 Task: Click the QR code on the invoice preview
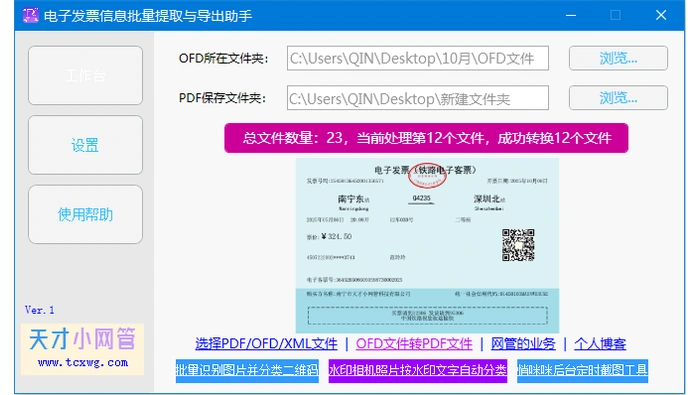click(518, 245)
